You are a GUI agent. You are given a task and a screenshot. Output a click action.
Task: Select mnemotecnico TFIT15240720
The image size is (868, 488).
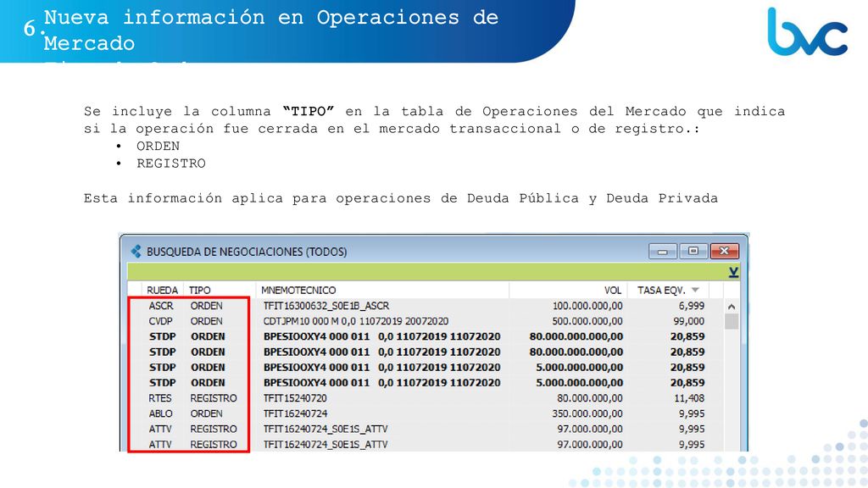pos(295,398)
